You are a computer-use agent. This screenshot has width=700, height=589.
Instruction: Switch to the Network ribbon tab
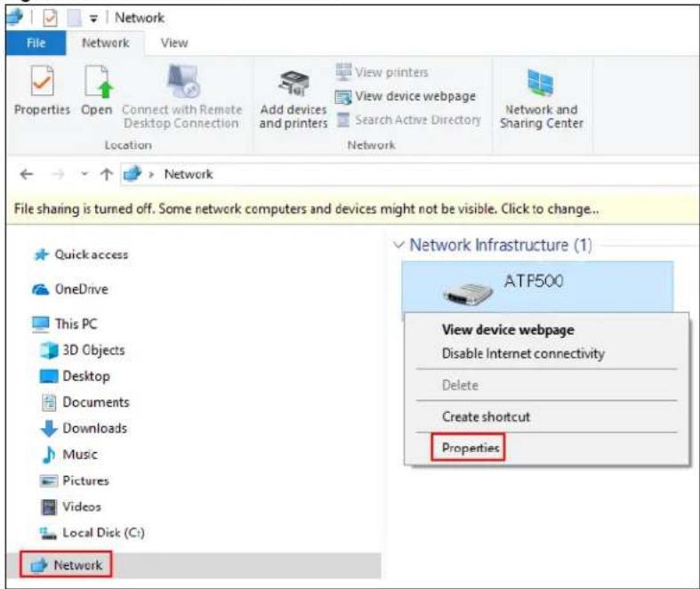(x=106, y=43)
